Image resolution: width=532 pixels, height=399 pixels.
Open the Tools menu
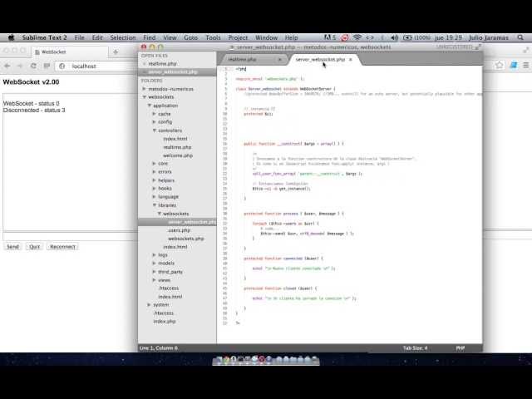[x=213, y=37]
